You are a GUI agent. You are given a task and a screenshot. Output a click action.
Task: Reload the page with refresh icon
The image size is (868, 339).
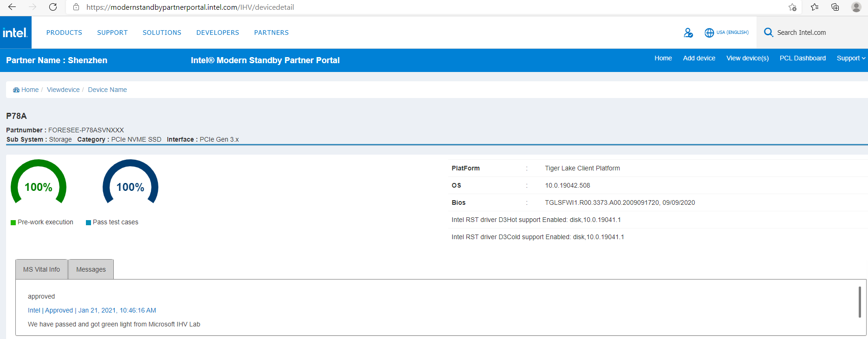click(x=53, y=7)
